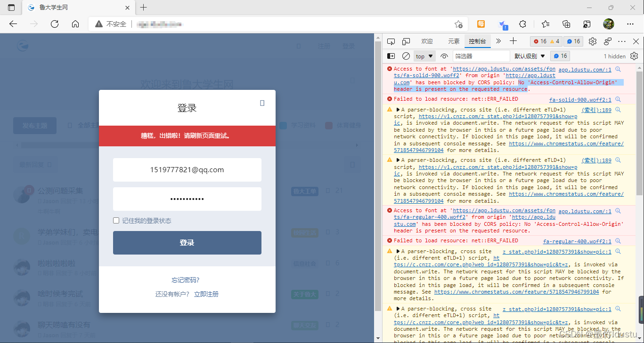Go back with browser back arrow

pos(13,24)
